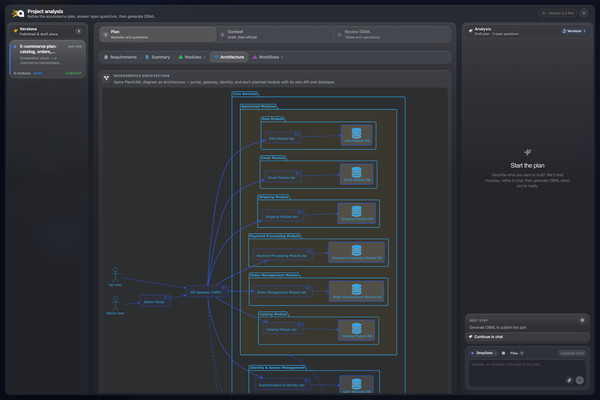This screenshot has width=600, height=400.
Task: Click the Sms Module Api node
Action: point(282,138)
